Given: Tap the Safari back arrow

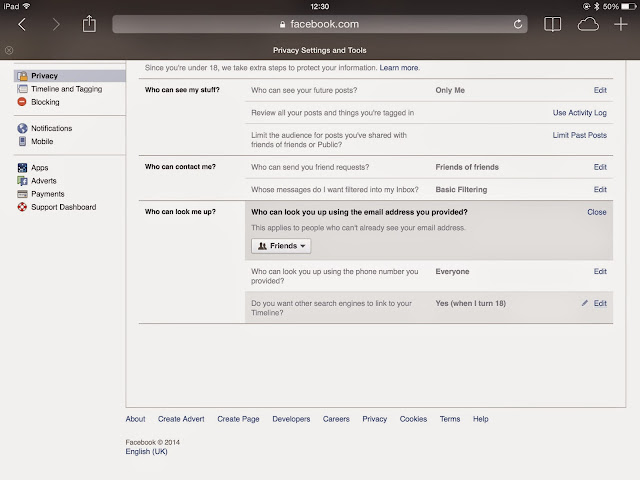Looking at the screenshot, I should click(22, 24).
